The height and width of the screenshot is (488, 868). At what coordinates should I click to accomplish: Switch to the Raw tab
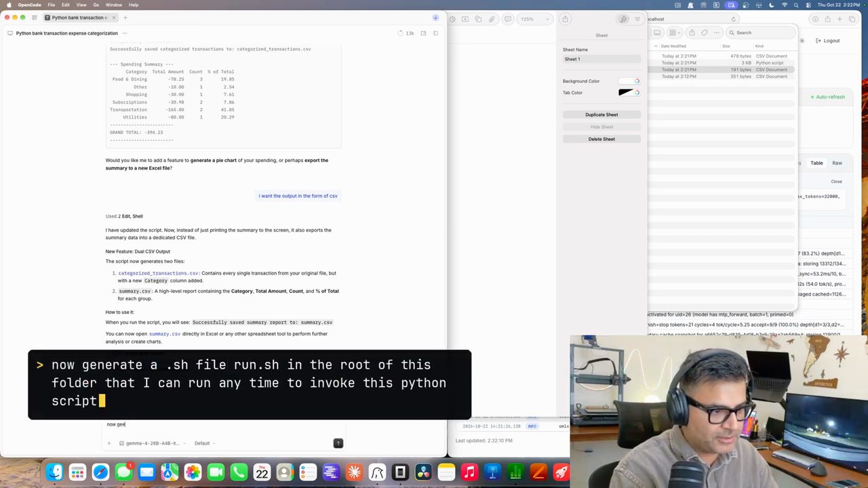[837, 163]
